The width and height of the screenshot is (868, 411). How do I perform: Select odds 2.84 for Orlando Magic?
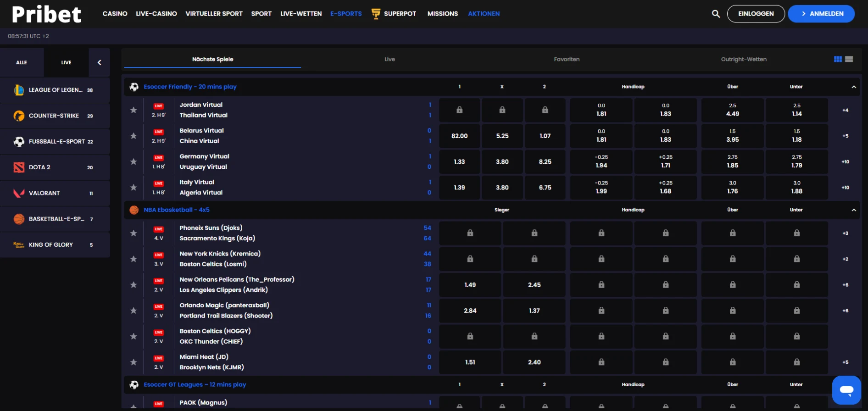[x=470, y=311]
